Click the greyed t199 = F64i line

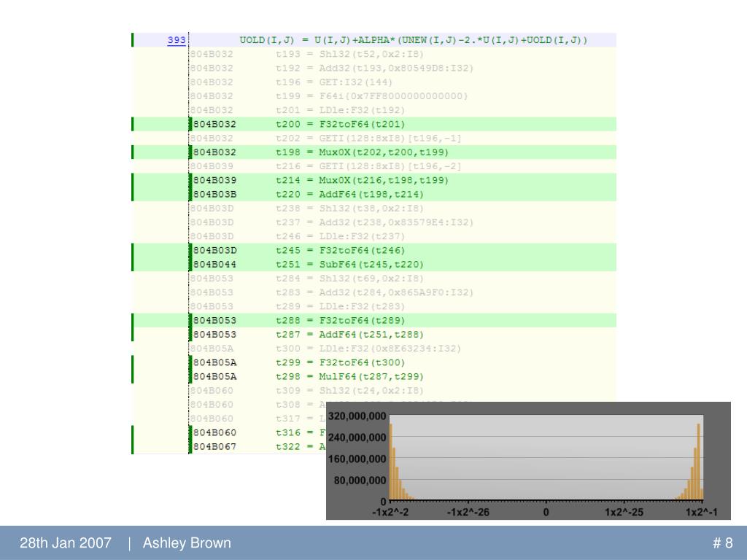(x=371, y=96)
